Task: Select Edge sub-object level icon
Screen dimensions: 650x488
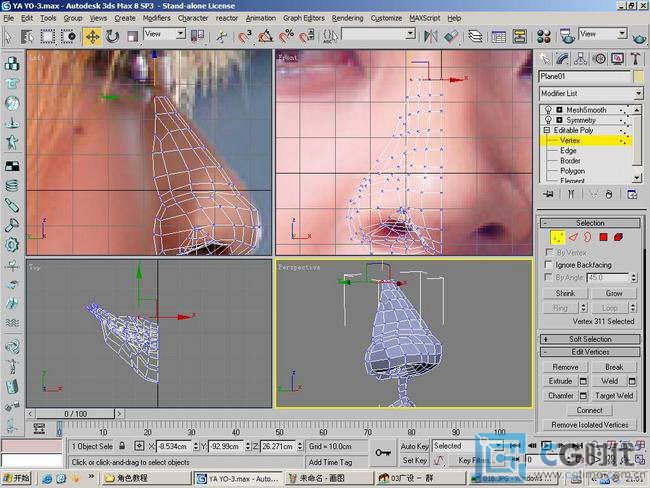Action: (x=573, y=237)
